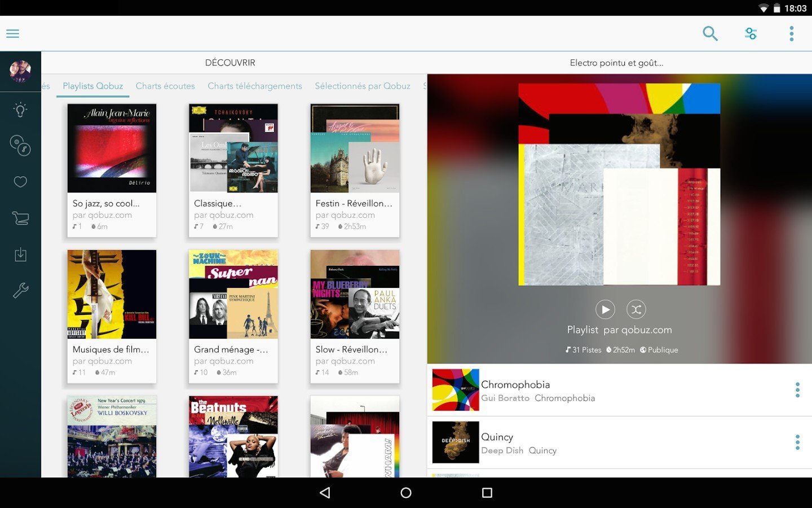812x508 pixels.
Task: Tap the Wi-Fi status icon
Action: click(x=764, y=8)
